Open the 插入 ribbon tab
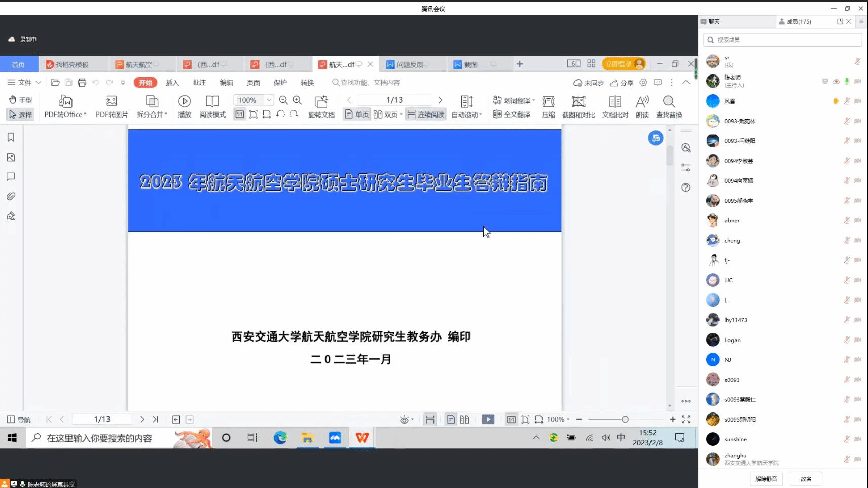The width and height of the screenshot is (868, 488). 172,82
